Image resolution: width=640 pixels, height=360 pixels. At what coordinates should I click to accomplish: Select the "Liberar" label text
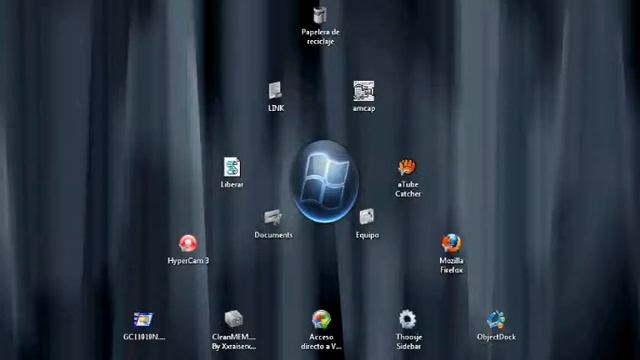232,184
